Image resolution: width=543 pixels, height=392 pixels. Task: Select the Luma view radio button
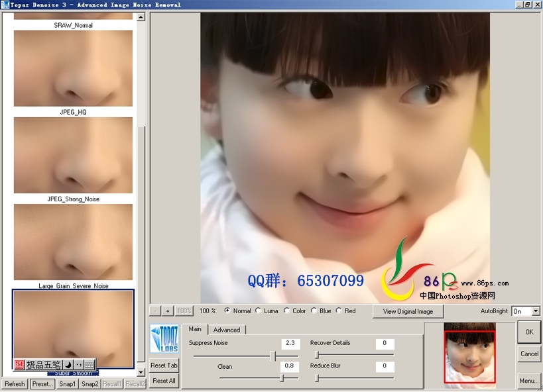259,311
